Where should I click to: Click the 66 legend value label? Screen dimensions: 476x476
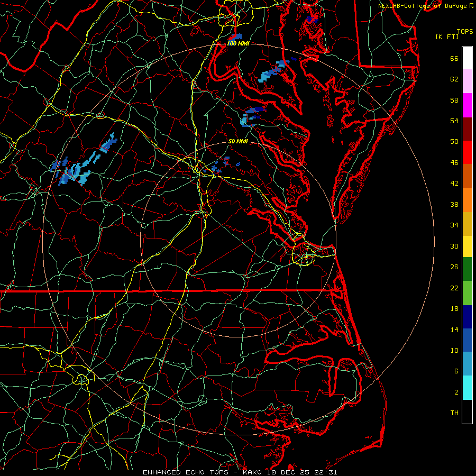click(x=454, y=58)
